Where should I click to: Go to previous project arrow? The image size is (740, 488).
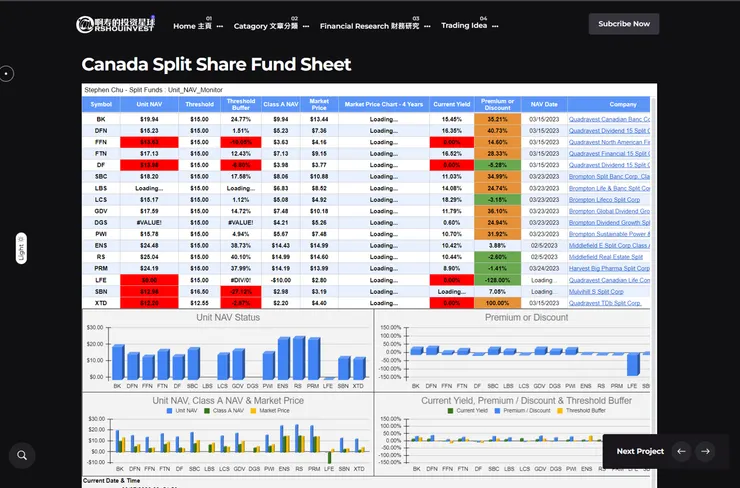(681, 451)
